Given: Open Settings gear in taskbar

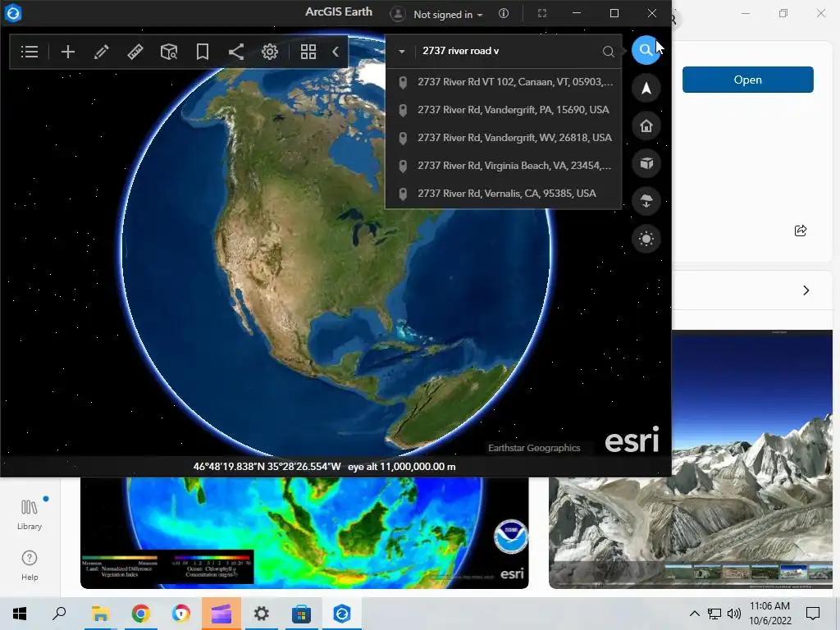Looking at the screenshot, I should click(x=262, y=614).
